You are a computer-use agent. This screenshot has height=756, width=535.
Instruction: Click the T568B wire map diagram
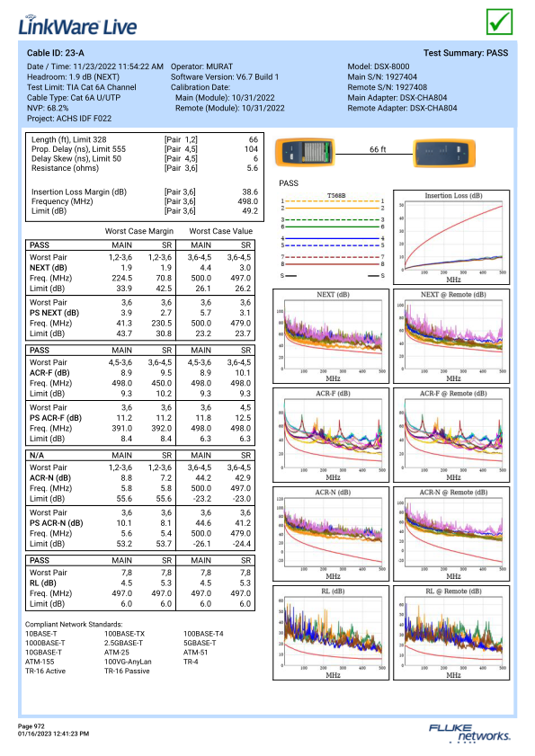333,236
